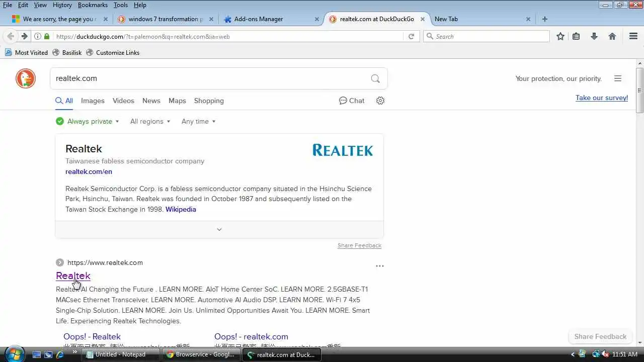Expand the Realtek info box chevron
The width and height of the screenshot is (644, 362).
coord(219,229)
